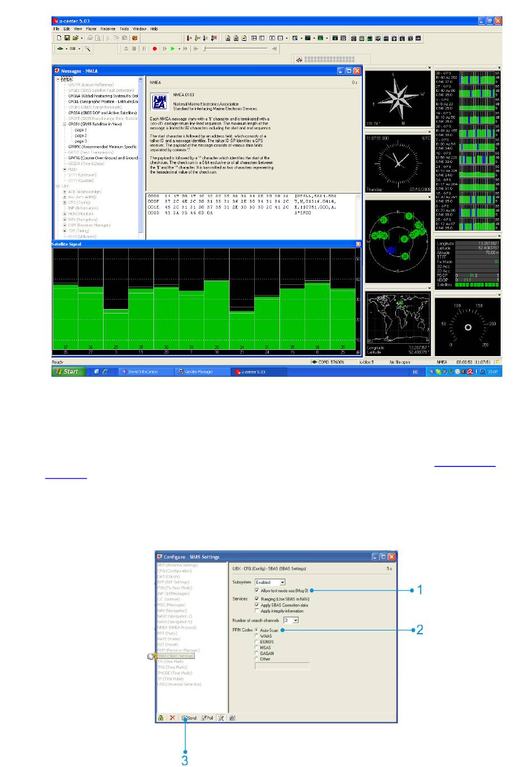Click the green play button in player toolbar
The image size is (532, 767).
pyautogui.click(x=172, y=49)
